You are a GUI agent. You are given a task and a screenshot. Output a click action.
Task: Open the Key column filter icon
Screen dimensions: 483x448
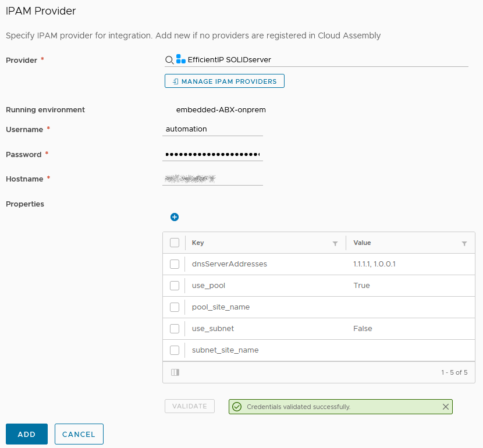335,244
